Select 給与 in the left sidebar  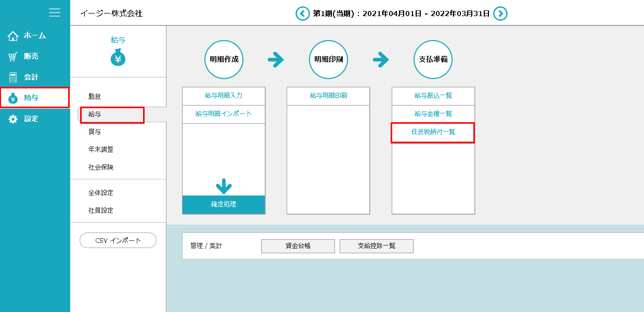click(x=34, y=98)
